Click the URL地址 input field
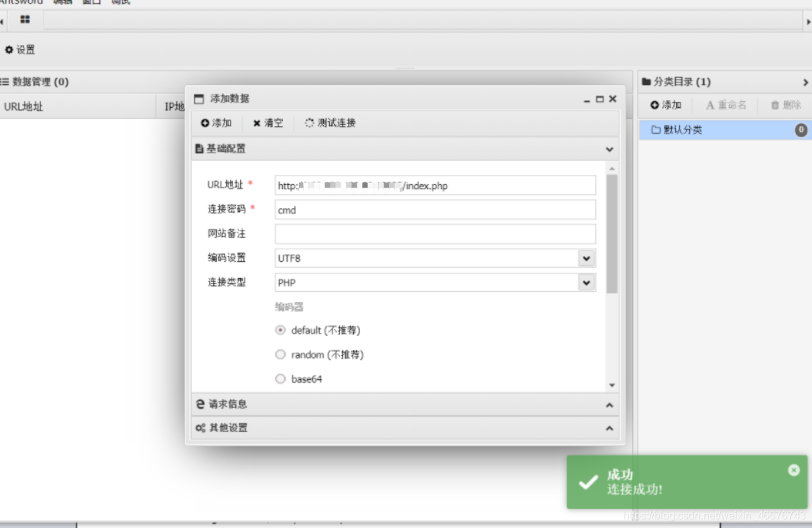The width and height of the screenshot is (812, 528). point(435,186)
